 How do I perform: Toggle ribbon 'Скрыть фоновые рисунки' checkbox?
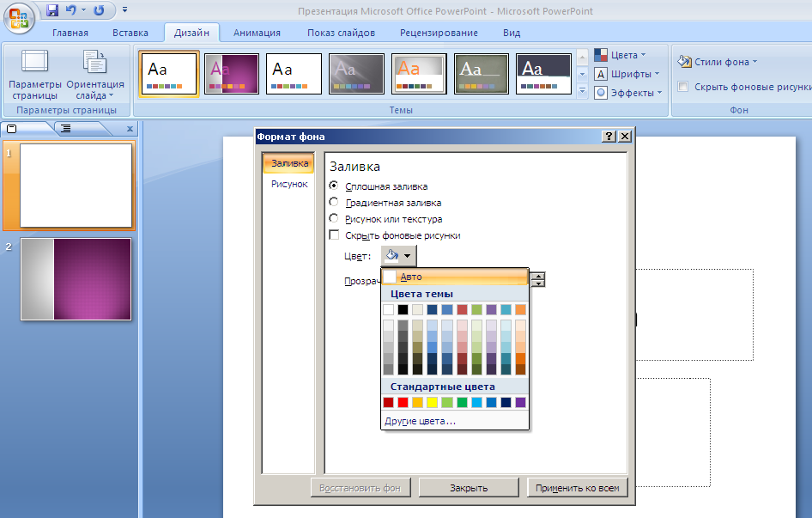tap(683, 87)
